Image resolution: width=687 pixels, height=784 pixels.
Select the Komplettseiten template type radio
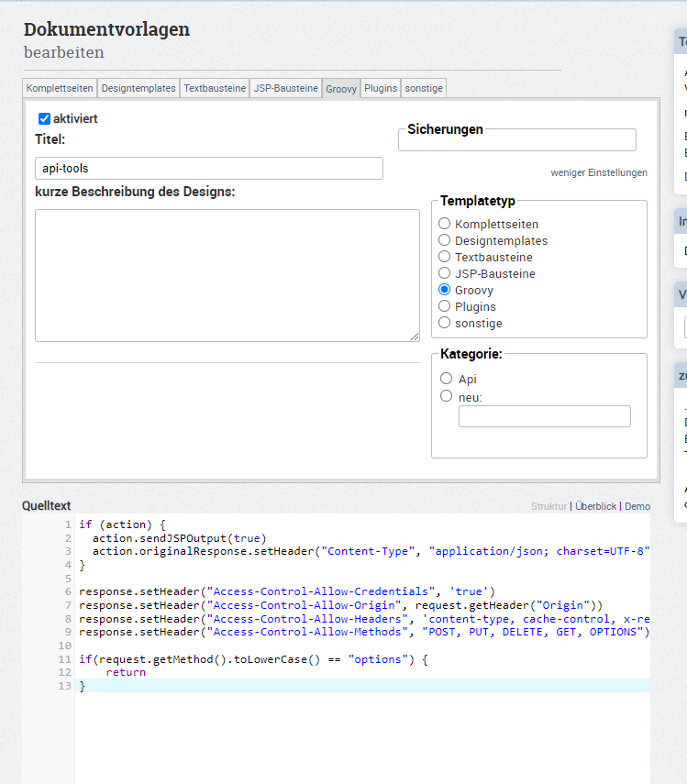[445, 224]
